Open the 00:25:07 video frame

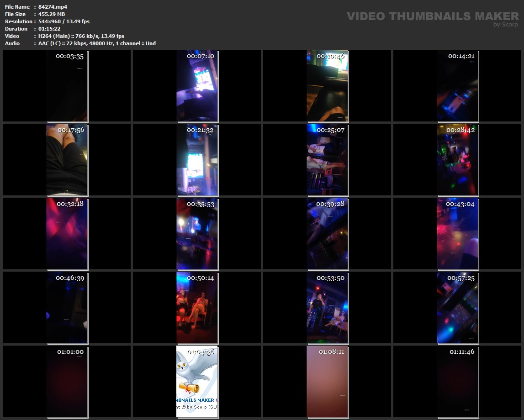(x=327, y=160)
